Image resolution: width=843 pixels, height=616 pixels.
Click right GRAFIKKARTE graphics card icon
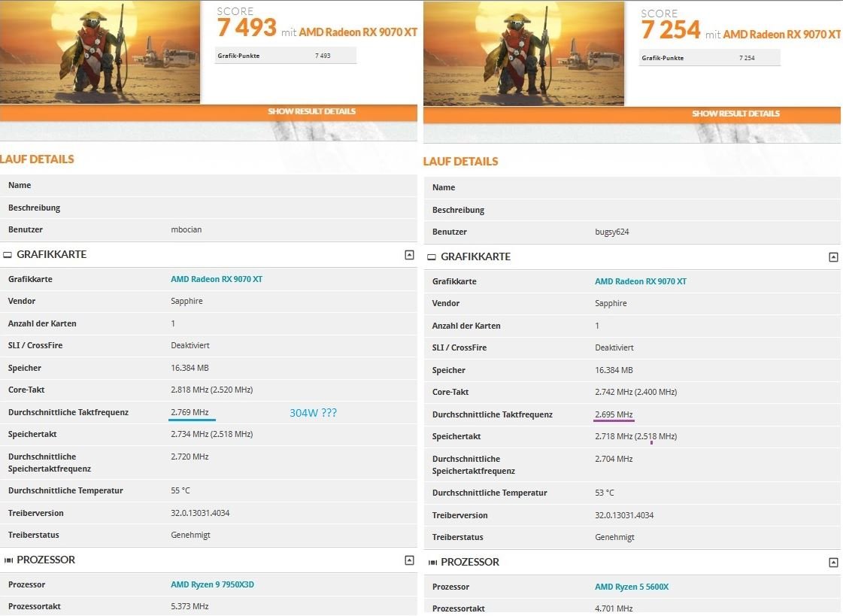click(432, 257)
